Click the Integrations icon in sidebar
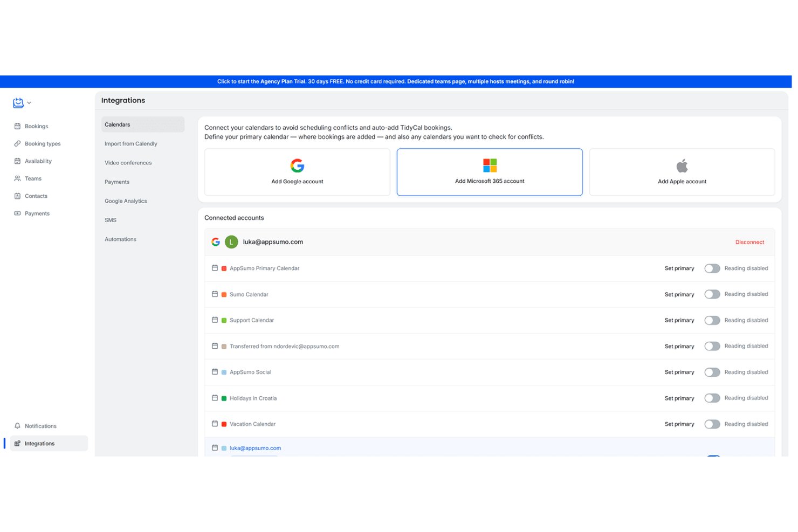 click(17, 444)
